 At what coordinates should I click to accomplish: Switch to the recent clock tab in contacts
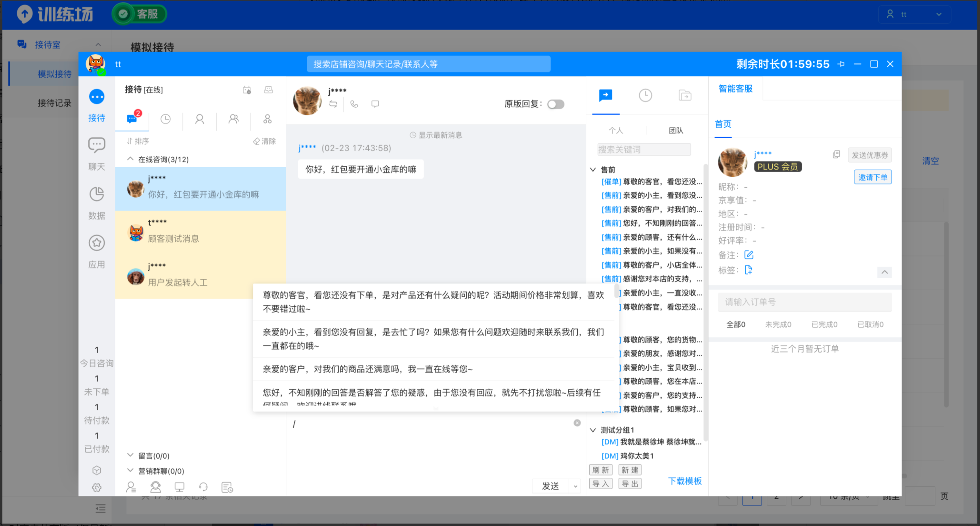pyautogui.click(x=166, y=119)
